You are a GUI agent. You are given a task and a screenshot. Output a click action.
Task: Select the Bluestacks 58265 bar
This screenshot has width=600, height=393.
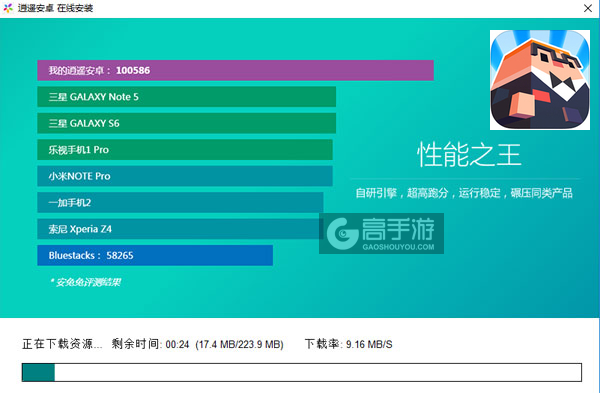[x=155, y=255]
